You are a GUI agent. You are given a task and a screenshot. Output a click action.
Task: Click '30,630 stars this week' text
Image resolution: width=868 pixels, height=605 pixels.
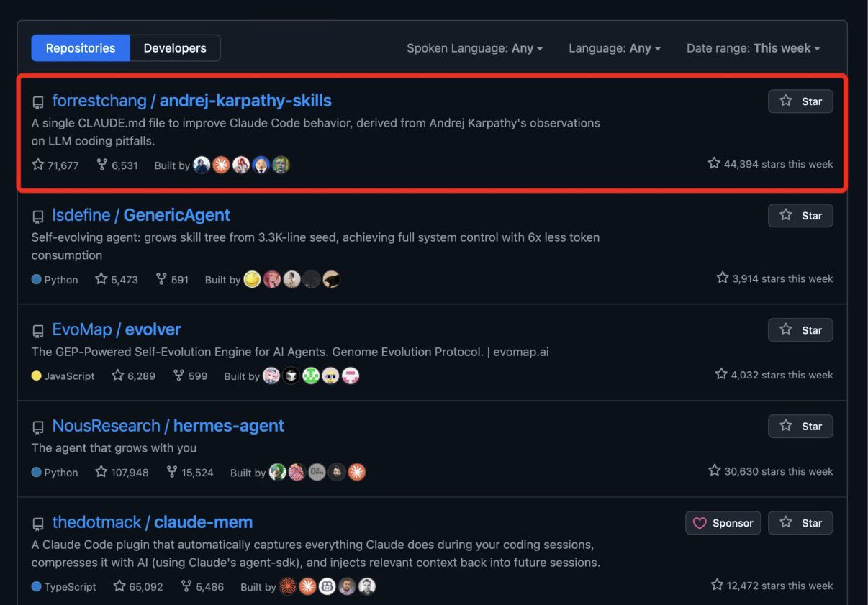tap(770, 471)
